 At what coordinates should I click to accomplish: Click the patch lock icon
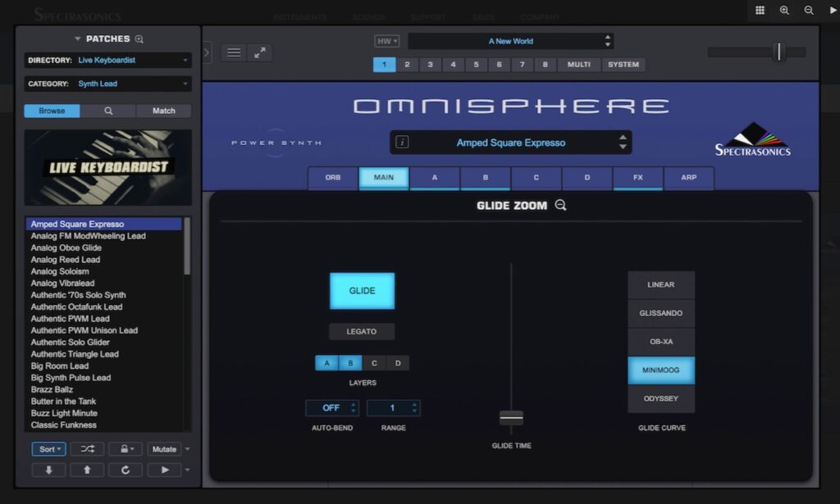(125, 449)
